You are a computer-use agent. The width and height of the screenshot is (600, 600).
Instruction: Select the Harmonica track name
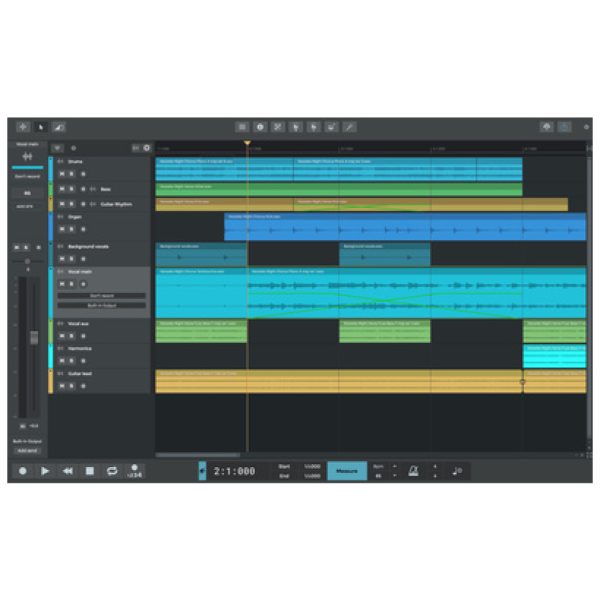pos(80,349)
